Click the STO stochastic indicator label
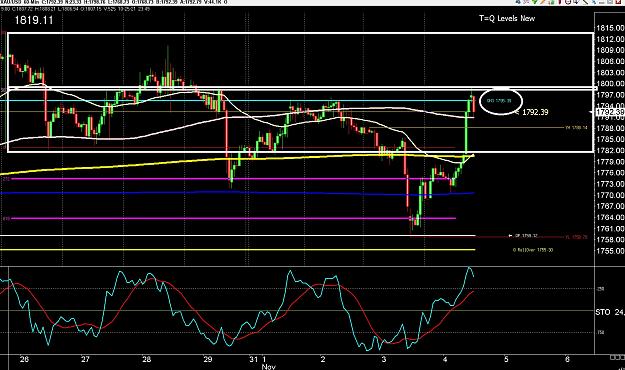The width and height of the screenshot is (625, 370). [603, 312]
